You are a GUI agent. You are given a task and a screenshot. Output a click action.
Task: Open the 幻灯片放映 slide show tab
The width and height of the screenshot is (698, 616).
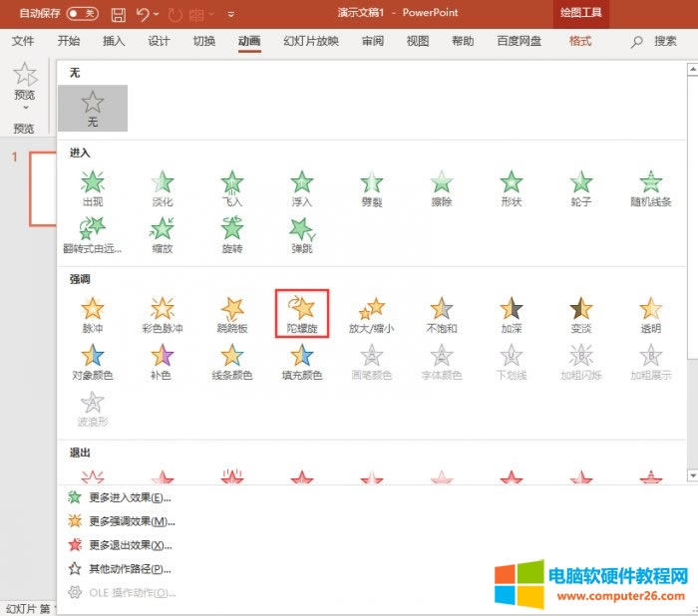(311, 41)
